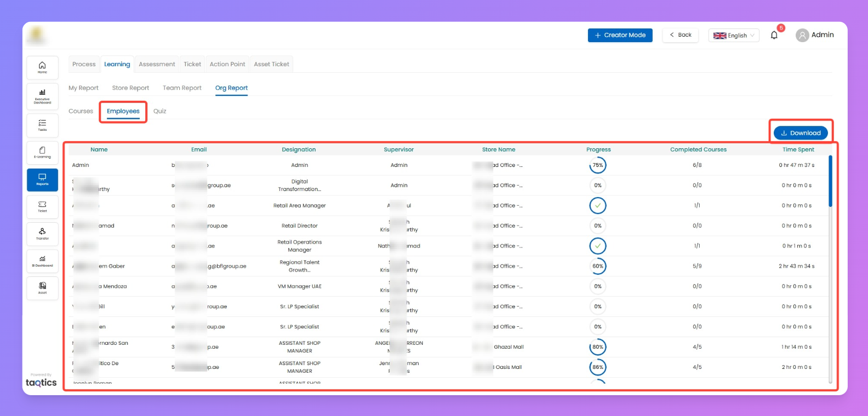This screenshot has height=416, width=868.
Task: Open the Asset sidebar icon
Action: [42, 288]
